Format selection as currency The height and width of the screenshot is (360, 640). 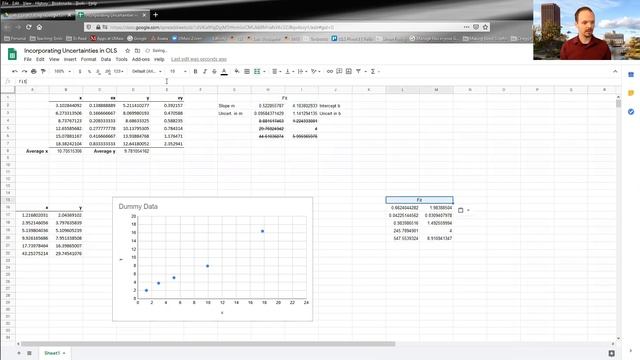click(80, 71)
